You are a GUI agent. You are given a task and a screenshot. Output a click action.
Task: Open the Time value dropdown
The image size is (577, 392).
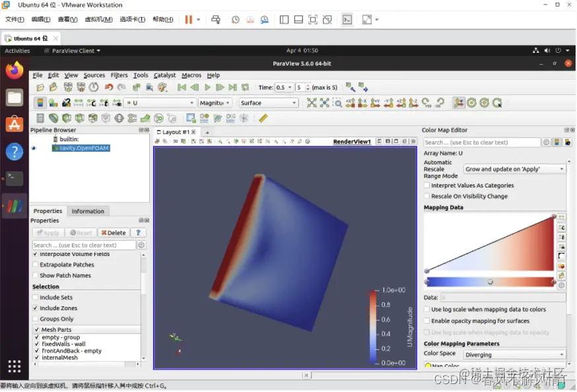point(284,88)
